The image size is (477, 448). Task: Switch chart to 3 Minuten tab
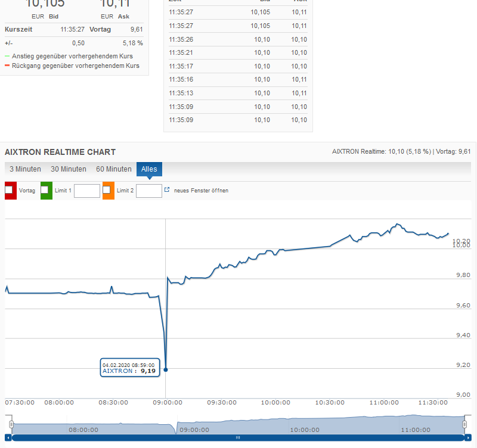point(25,169)
